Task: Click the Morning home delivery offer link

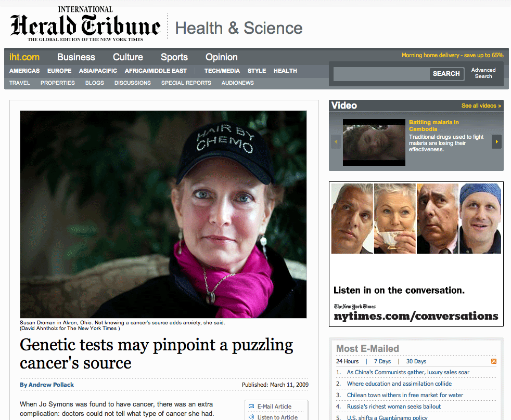Action: pos(452,55)
